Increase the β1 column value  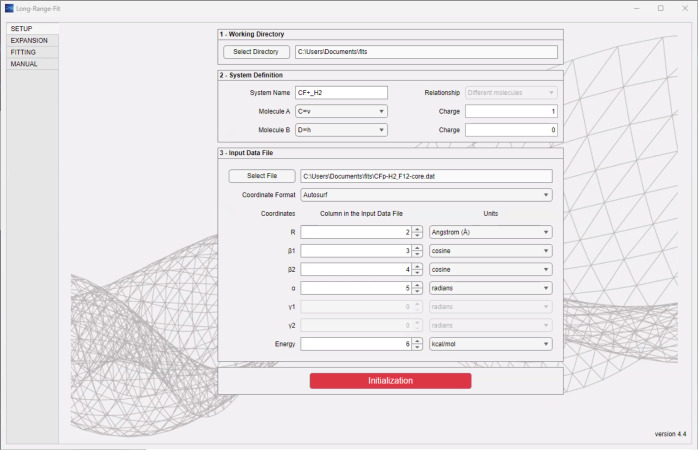[x=417, y=248]
